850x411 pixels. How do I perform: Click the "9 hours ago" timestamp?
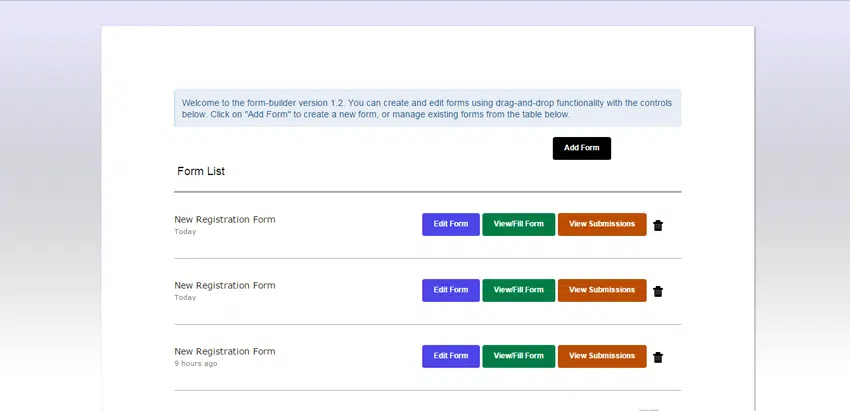[x=195, y=363]
